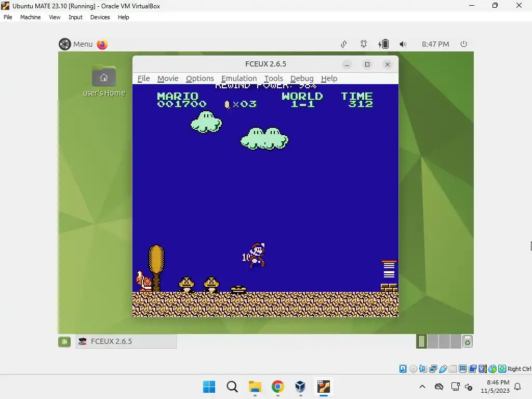Open the FCEUX Tools menu
532x399 pixels.
tap(273, 78)
